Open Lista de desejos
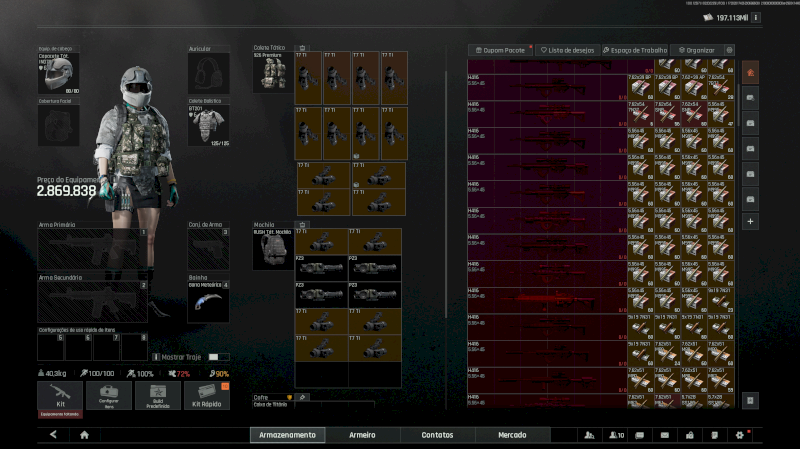 [565, 49]
